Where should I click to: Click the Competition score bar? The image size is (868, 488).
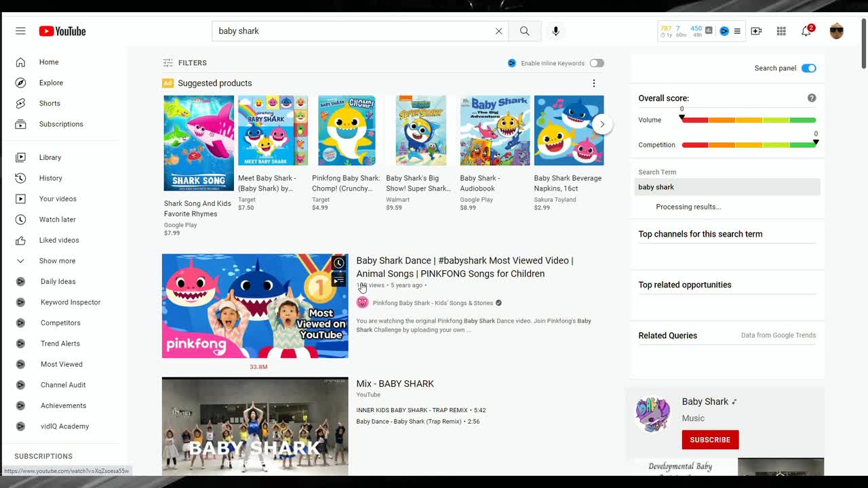749,145
